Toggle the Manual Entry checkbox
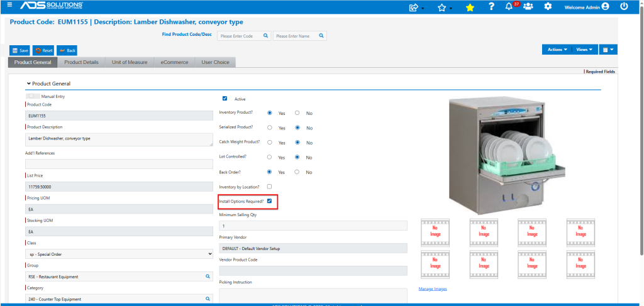644x306 pixels. (x=31, y=96)
